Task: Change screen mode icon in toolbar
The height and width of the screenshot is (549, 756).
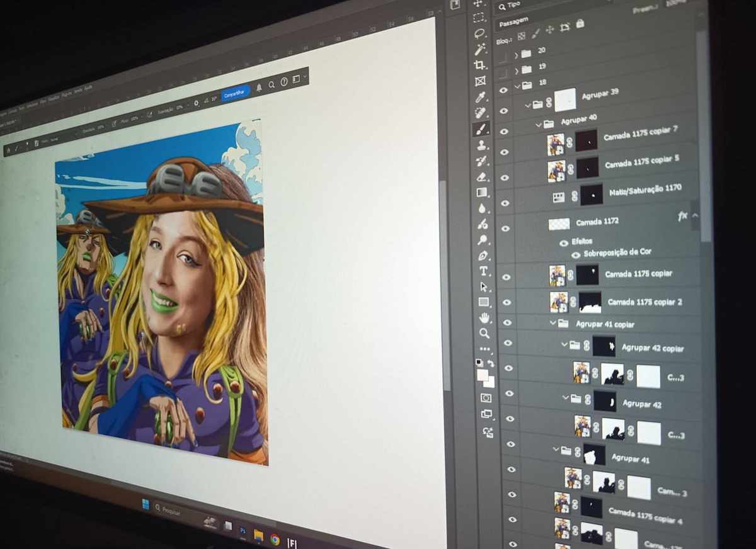Action: pyautogui.click(x=486, y=414)
